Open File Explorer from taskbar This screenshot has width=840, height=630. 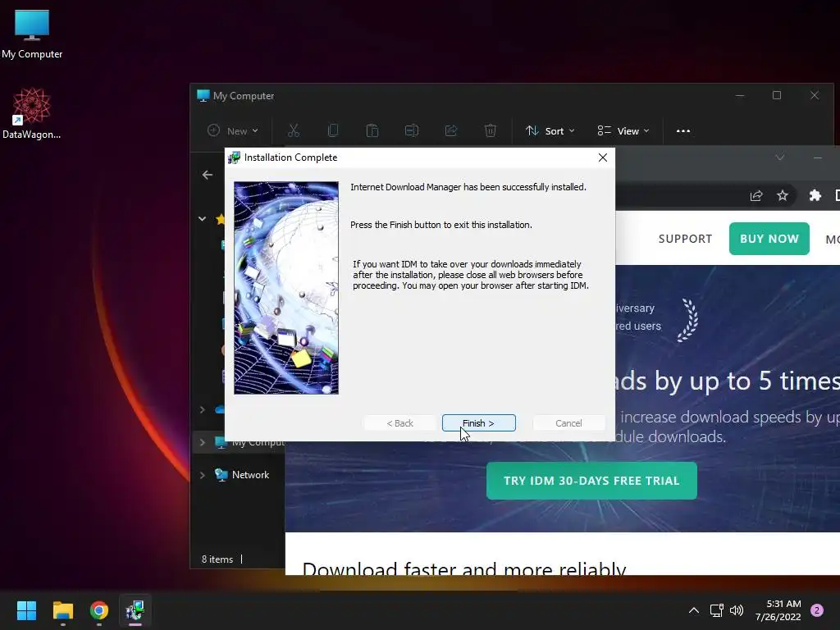[62, 610]
